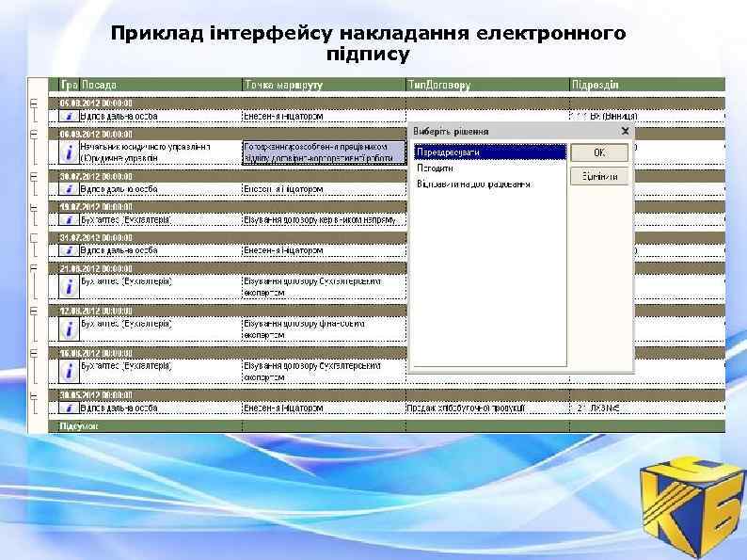
Task: Click Відповідальна особа under 30.07.2012
Action: (x=161, y=189)
